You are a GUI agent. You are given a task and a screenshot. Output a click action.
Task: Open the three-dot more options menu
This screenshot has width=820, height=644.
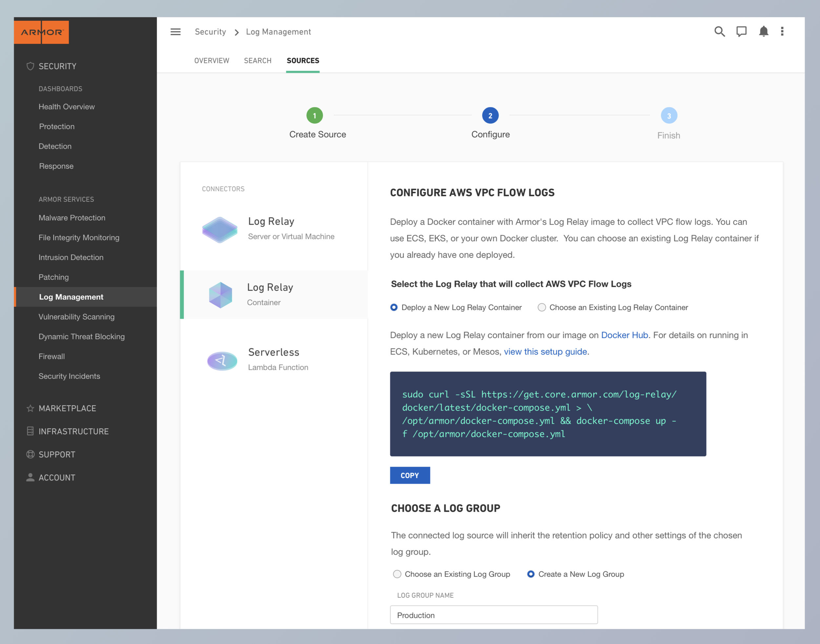pos(782,32)
